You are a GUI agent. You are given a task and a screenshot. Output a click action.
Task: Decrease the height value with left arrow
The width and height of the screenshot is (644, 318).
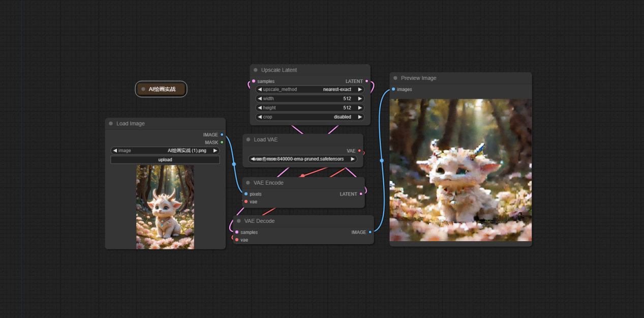click(x=260, y=108)
